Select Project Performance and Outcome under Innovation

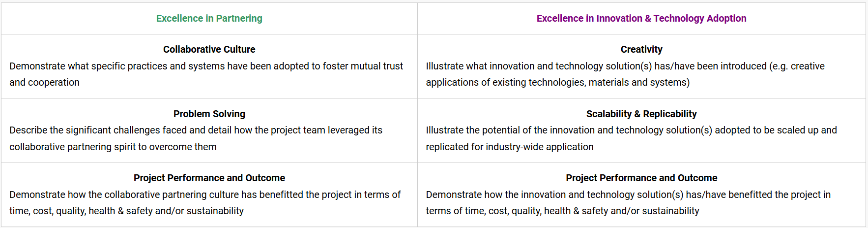coord(641,178)
